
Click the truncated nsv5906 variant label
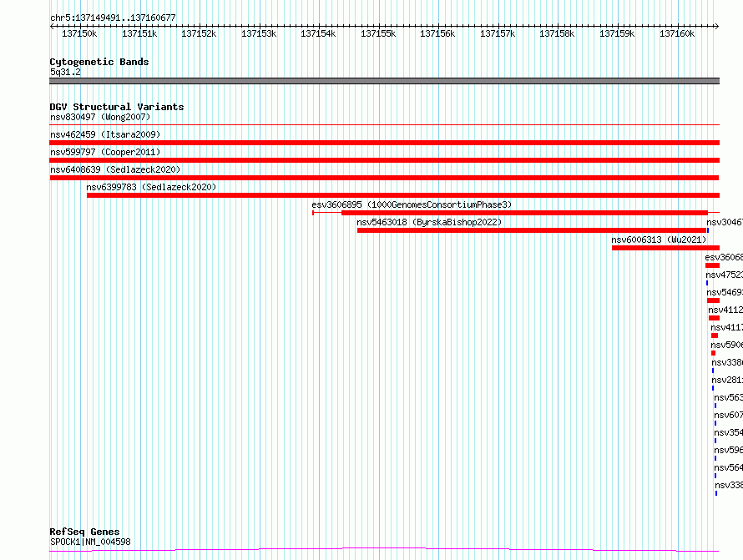pos(727,345)
